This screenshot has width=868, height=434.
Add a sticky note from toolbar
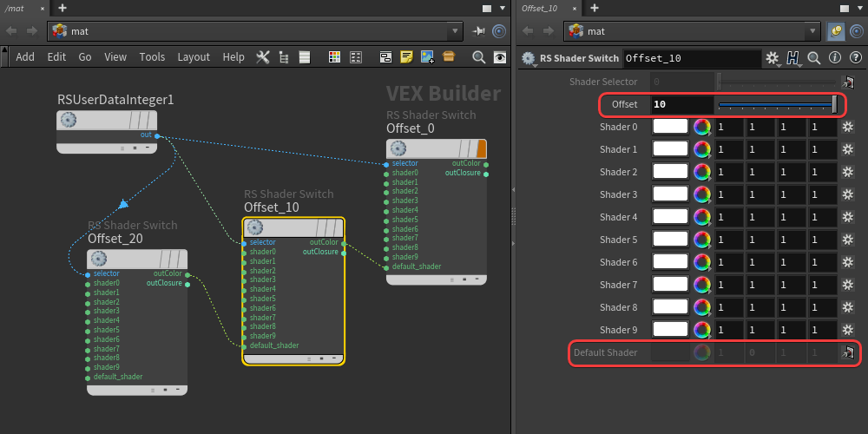click(x=406, y=57)
